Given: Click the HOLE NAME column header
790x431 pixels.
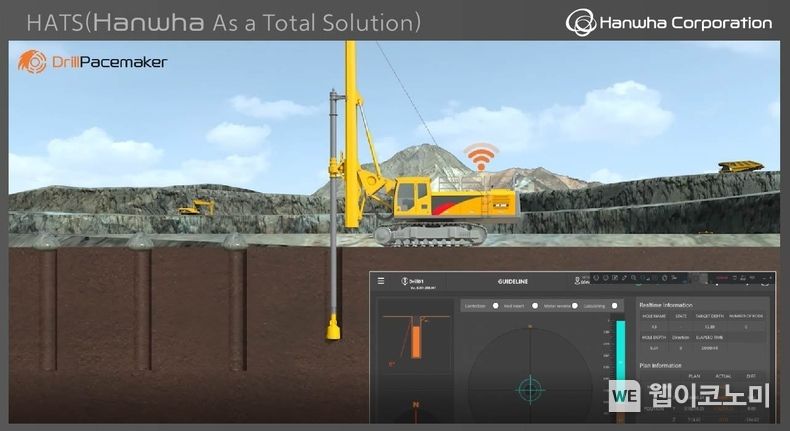Looking at the screenshot, I should tap(654, 316).
